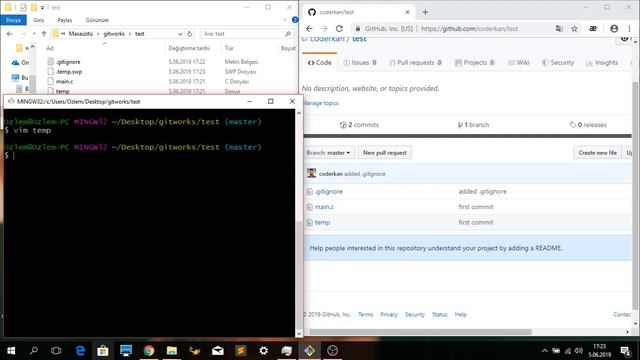Sort by Değiştirme tarihi column
This screenshot has height=360, width=640.
coord(189,48)
